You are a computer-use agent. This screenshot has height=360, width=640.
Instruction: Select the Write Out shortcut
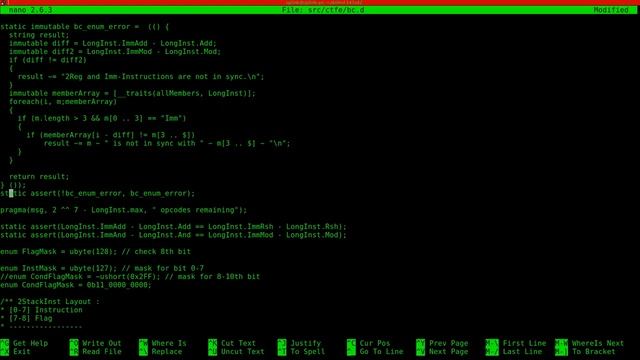pos(102,343)
